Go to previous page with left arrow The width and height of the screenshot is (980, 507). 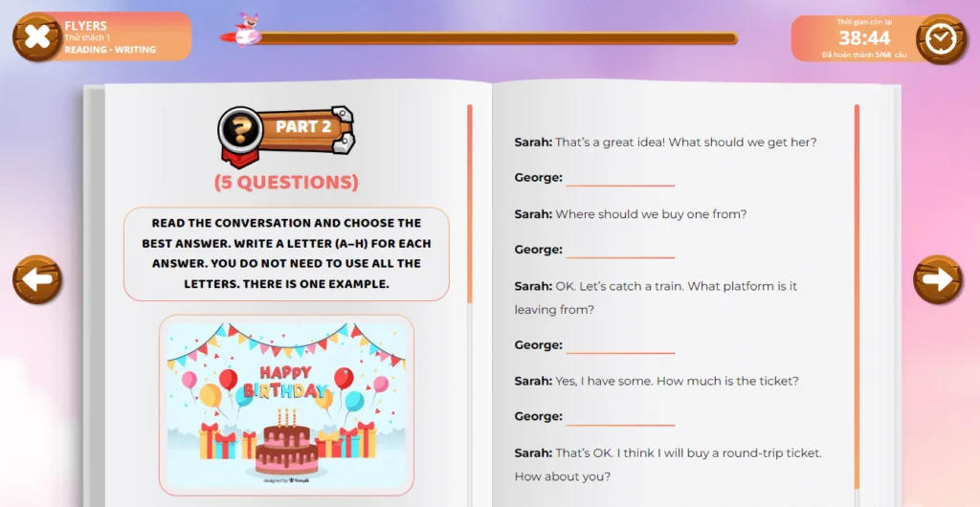pos(36,279)
